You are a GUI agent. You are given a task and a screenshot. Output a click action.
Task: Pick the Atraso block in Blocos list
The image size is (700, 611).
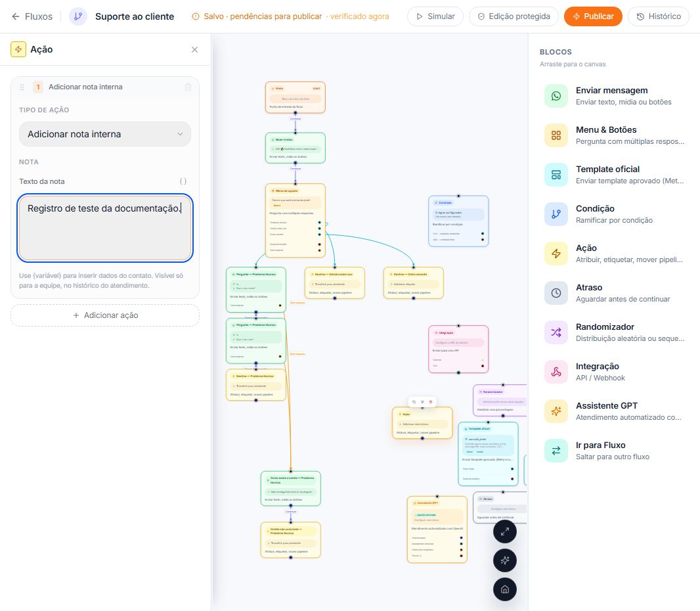point(614,293)
